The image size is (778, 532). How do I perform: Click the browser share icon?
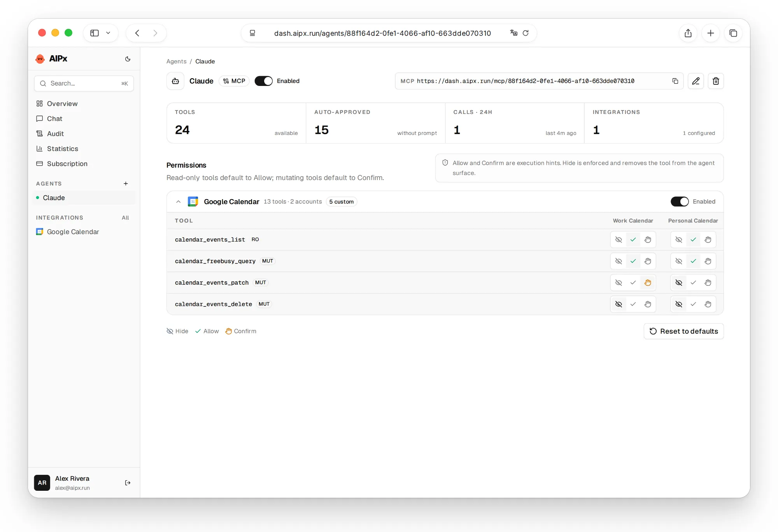[x=688, y=33]
